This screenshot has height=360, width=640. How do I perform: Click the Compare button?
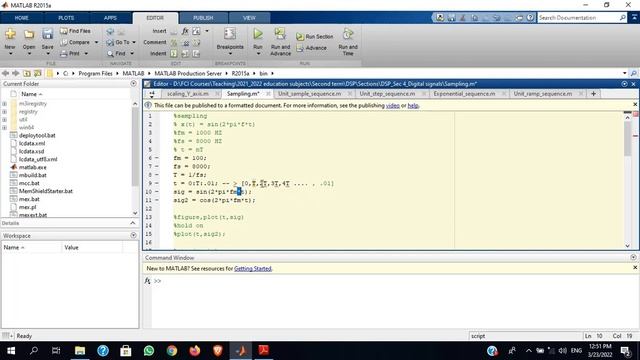pos(76,42)
